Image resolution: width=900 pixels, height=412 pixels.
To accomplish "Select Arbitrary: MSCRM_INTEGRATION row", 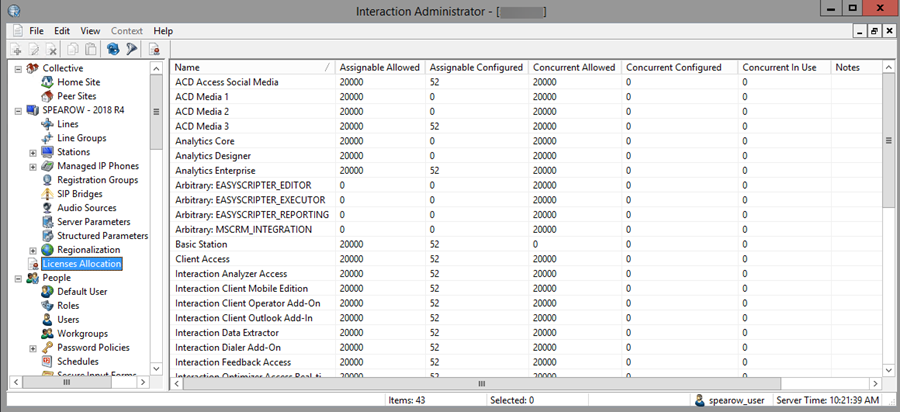I will coord(525,230).
